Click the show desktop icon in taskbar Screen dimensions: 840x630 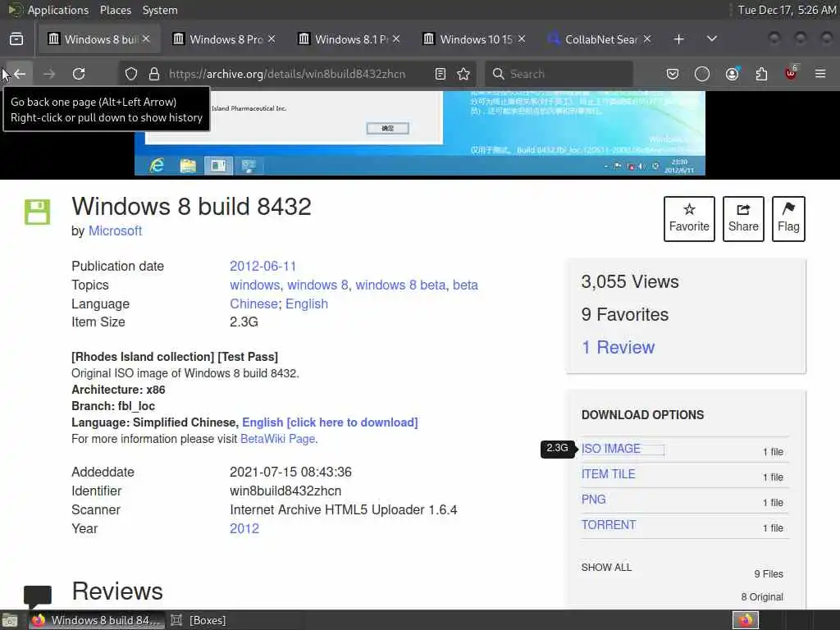pyautogui.click(x=10, y=620)
